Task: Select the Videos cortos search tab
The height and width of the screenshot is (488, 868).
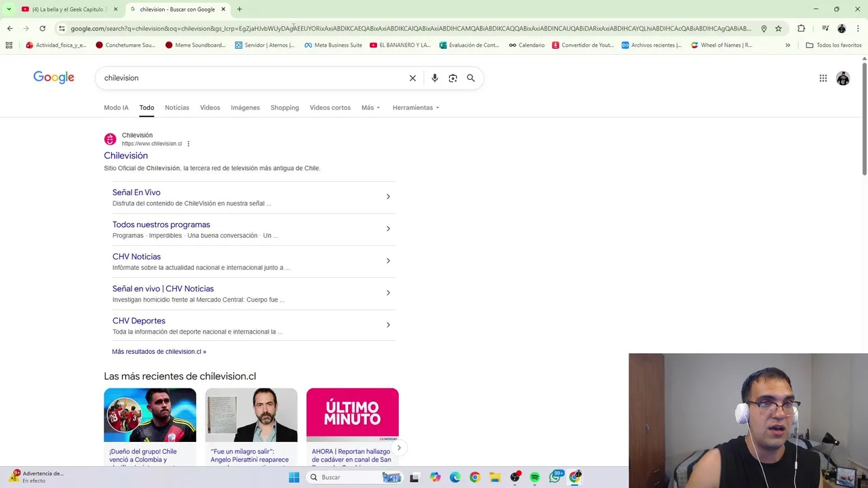Action: click(x=330, y=108)
